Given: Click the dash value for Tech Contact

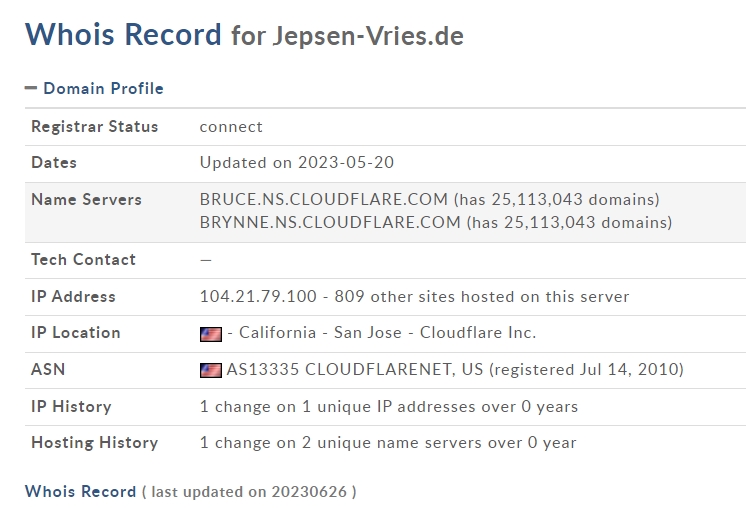Looking at the screenshot, I should [x=206, y=260].
